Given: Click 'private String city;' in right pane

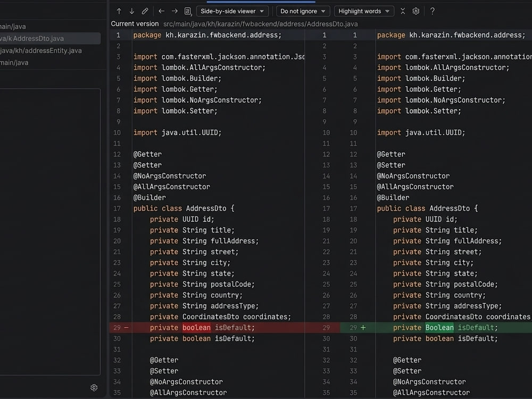Looking at the screenshot, I should tap(433, 263).
